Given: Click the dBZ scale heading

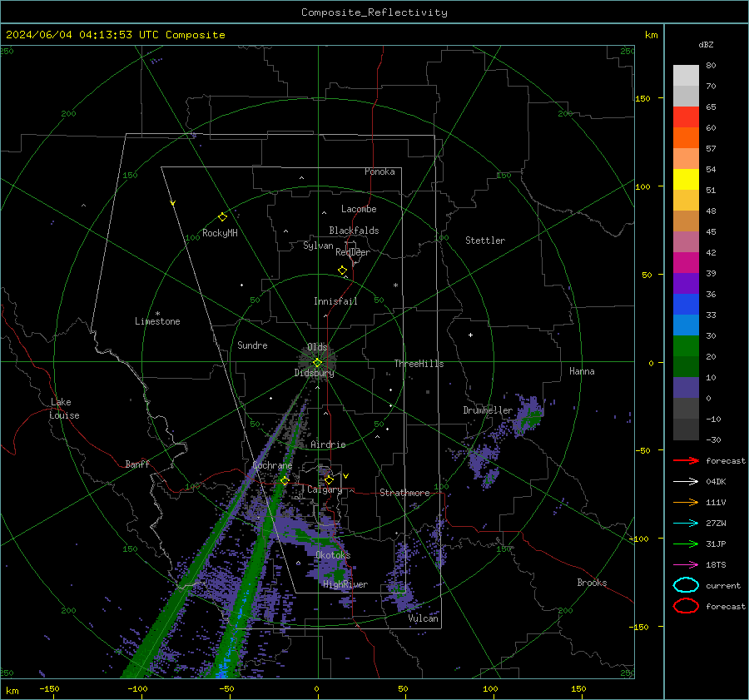Looking at the screenshot, I should [706, 44].
